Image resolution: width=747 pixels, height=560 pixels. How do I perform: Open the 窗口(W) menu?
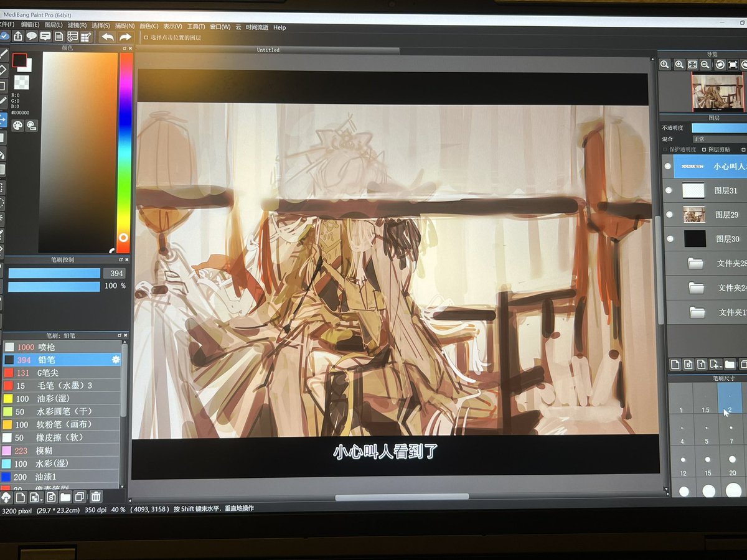click(x=220, y=27)
